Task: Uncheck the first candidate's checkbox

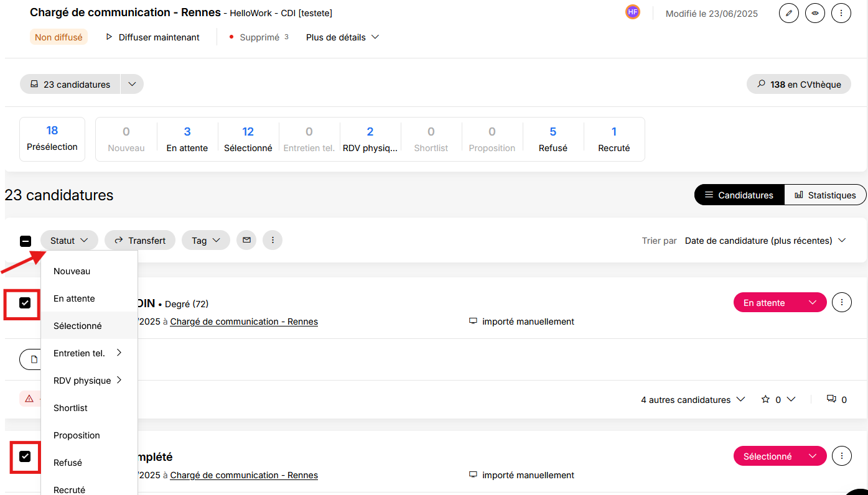Action: (x=25, y=303)
